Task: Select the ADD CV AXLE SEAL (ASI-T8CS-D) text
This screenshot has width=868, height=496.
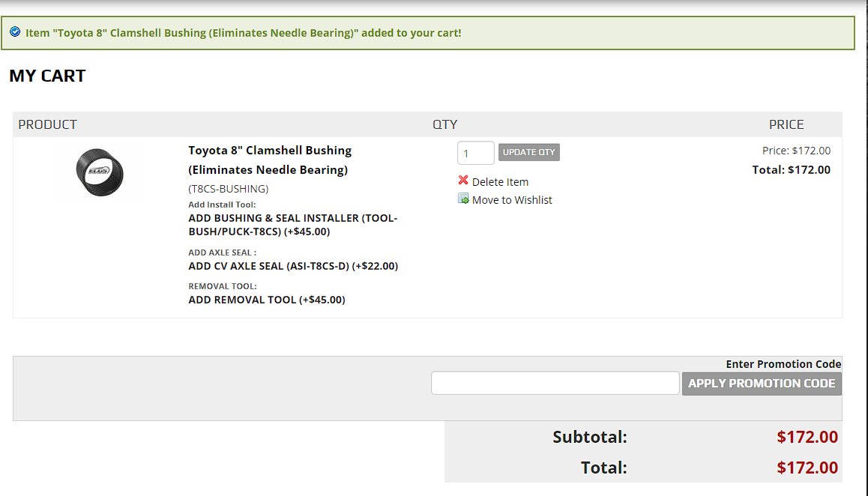Action: pos(293,266)
